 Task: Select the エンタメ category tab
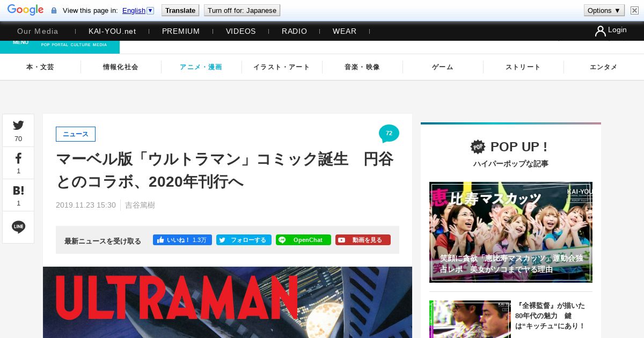click(604, 67)
